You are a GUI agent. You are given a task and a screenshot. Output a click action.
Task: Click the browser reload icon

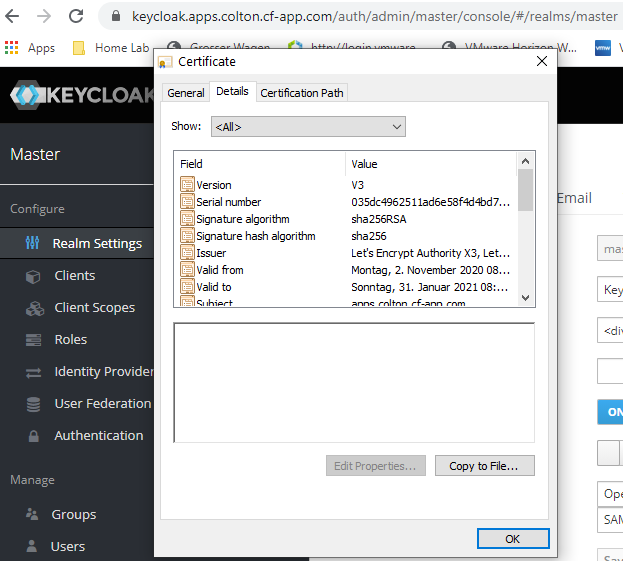coord(76,16)
